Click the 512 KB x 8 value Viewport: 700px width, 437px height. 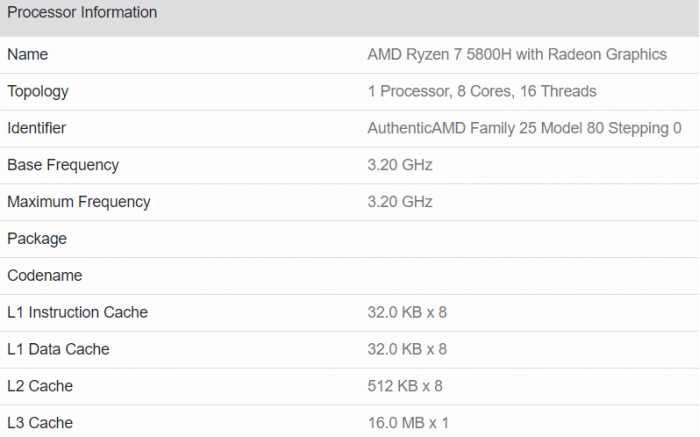click(405, 386)
